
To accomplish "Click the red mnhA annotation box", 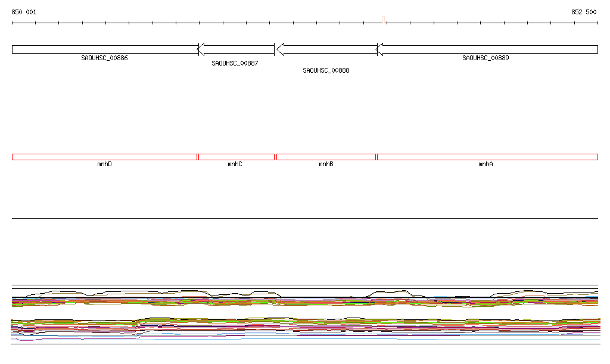I will click(487, 157).
